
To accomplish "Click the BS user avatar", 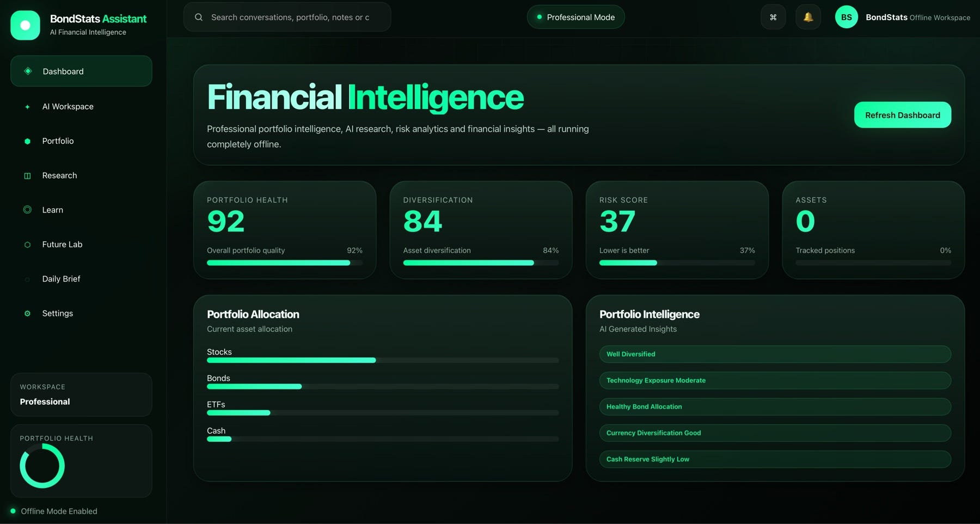I will click(847, 17).
